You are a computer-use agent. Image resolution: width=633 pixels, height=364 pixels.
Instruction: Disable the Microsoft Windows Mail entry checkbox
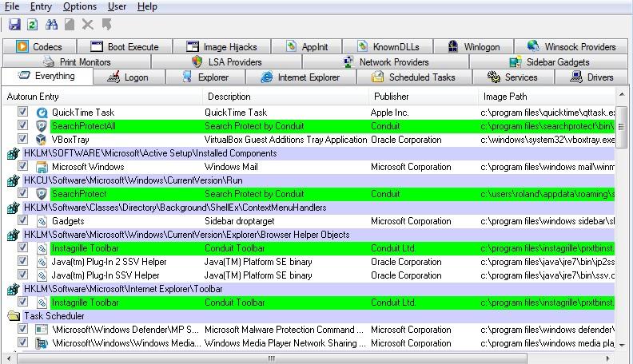22,166
